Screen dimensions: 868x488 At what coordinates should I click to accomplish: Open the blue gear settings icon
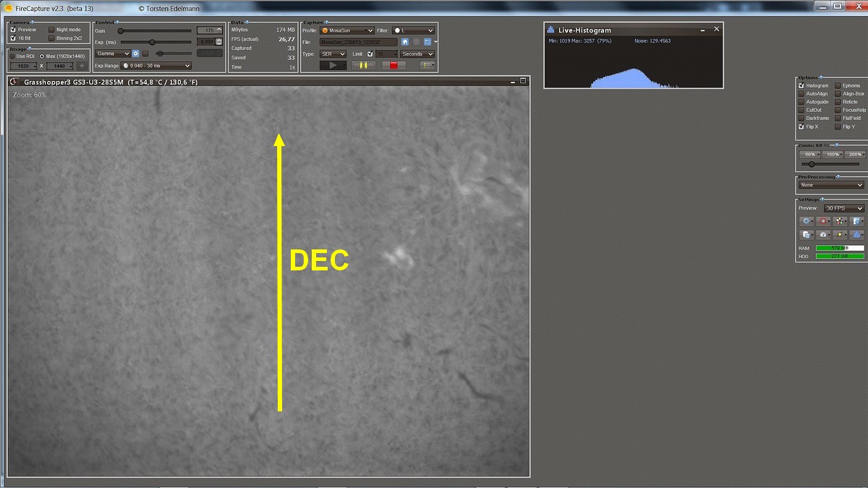807,221
